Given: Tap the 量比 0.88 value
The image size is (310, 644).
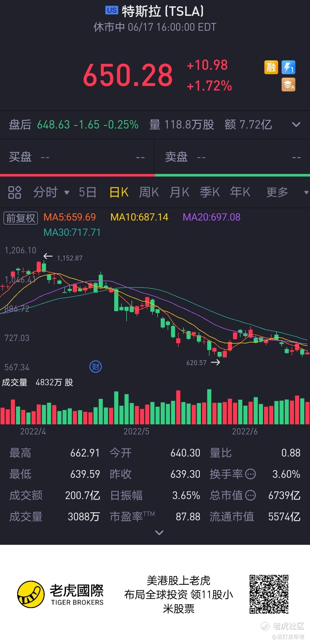Looking at the screenshot, I should pyautogui.click(x=291, y=453).
